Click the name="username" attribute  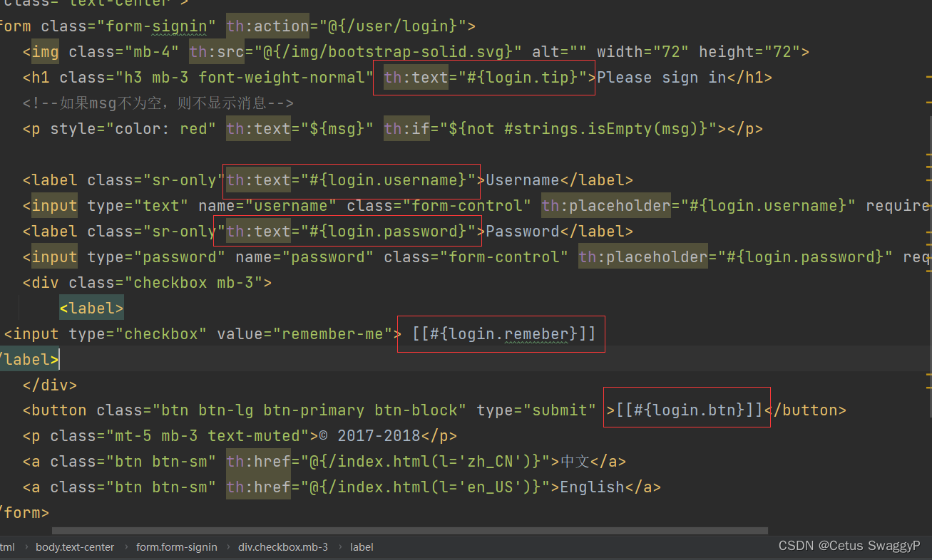268,206
